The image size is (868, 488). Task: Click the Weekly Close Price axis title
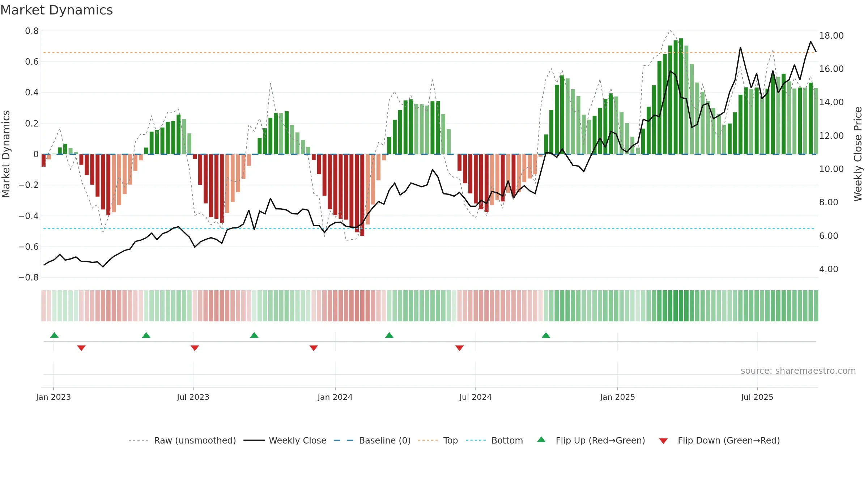(858, 154)
